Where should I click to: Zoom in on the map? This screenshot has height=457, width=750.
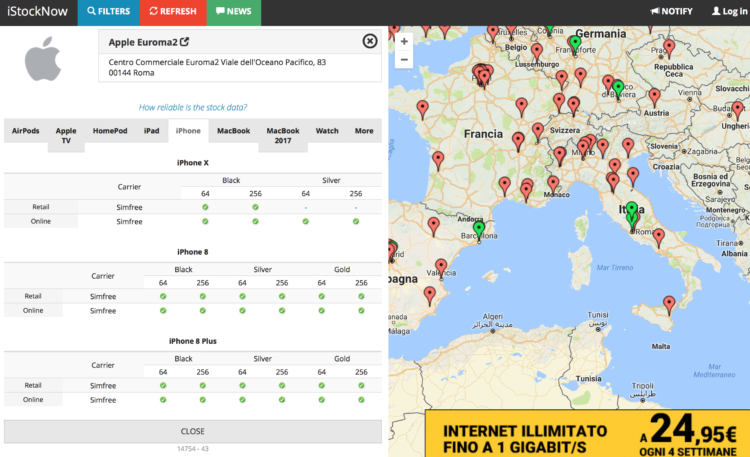coord(403,42)
